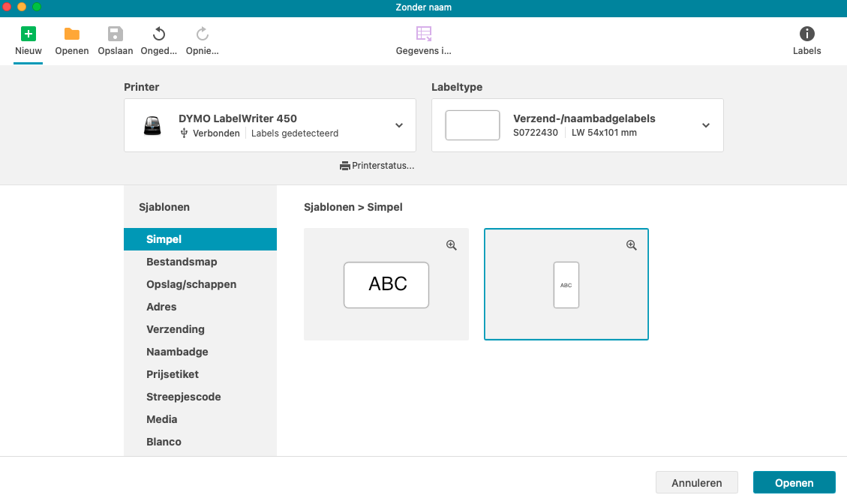Open the Naambadge template category
Viewport: 847px width, 504px height.
point(177,352)
